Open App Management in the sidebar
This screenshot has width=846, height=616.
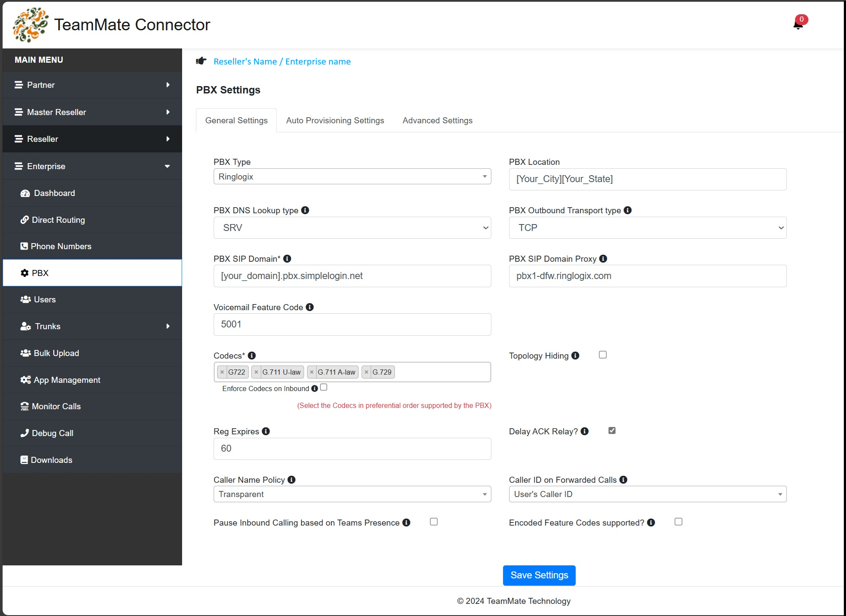(x=93, y=380)
